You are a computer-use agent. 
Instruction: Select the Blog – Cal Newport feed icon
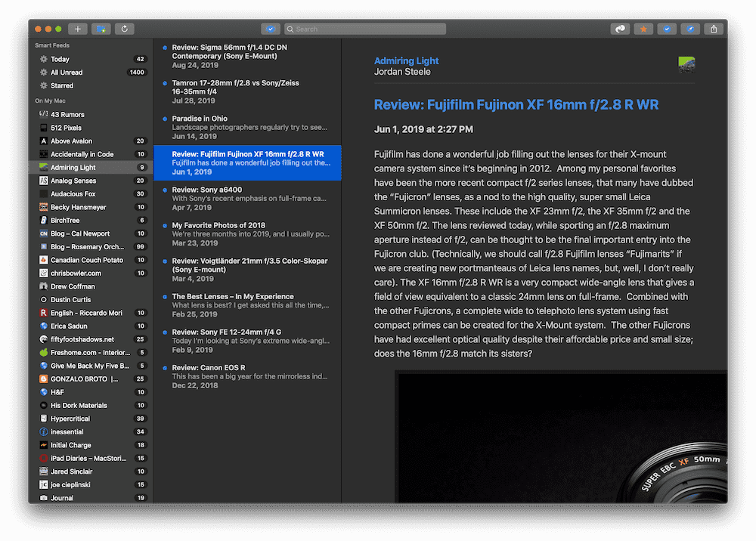coord(43,233)
